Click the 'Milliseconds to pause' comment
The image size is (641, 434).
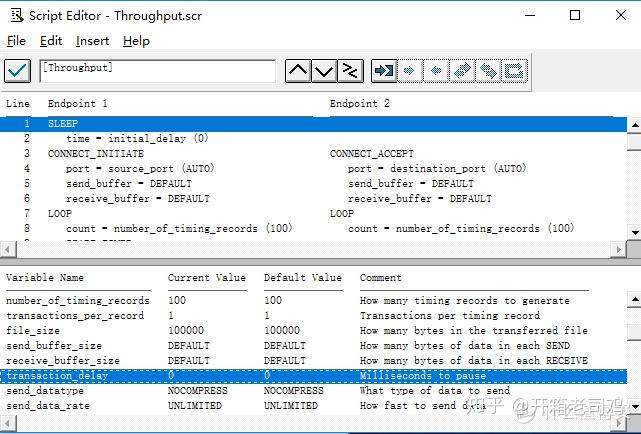click(x=423, y=376)
